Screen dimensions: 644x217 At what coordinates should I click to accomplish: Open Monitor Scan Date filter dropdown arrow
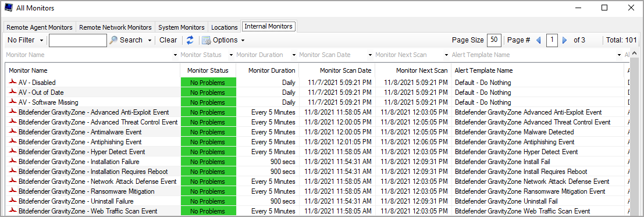point(370,55)
